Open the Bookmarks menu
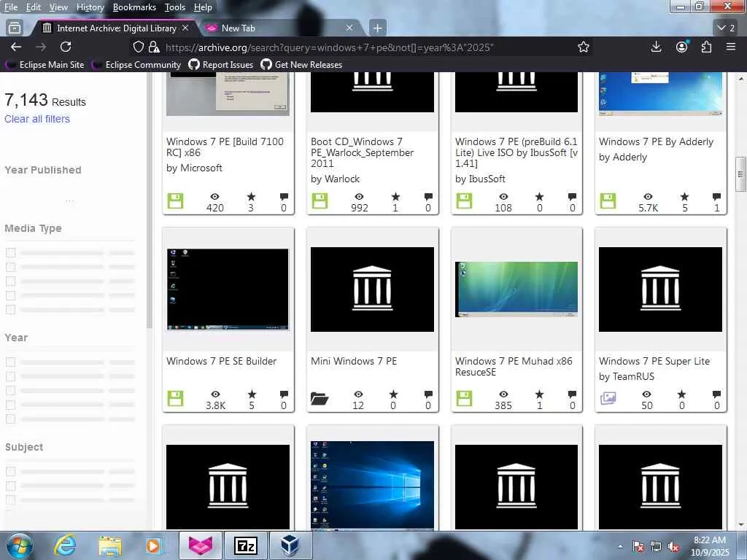The height and width of the screenshot is (560, 747). [x=134, y=7]
